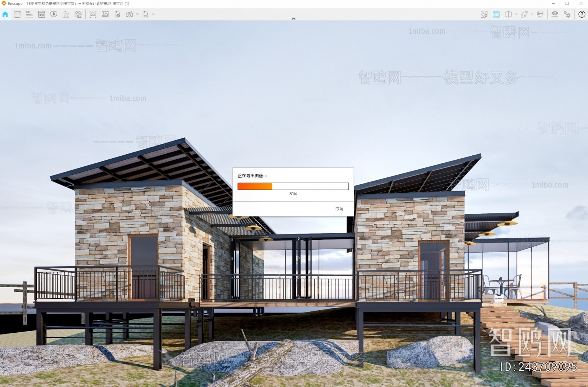Toggle VR headset mode
Viewport: 588px width, 387px height.
[540, 14]
